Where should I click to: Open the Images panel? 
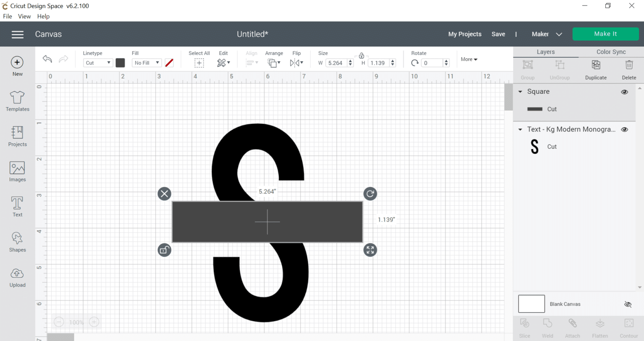coord(17,171)
